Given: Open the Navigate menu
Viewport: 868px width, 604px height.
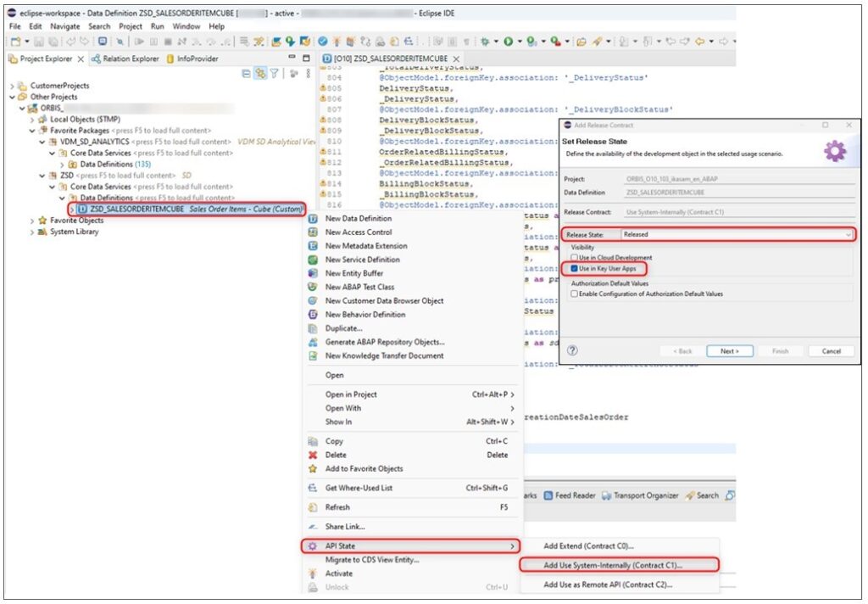Looking at the screenshot, I should pyautogui.click(x=64, y=26).
